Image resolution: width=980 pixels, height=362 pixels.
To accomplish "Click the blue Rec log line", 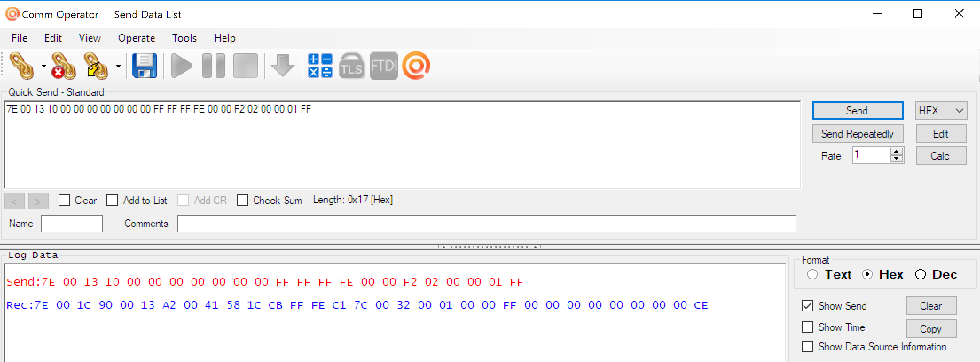I will [357, 305].
